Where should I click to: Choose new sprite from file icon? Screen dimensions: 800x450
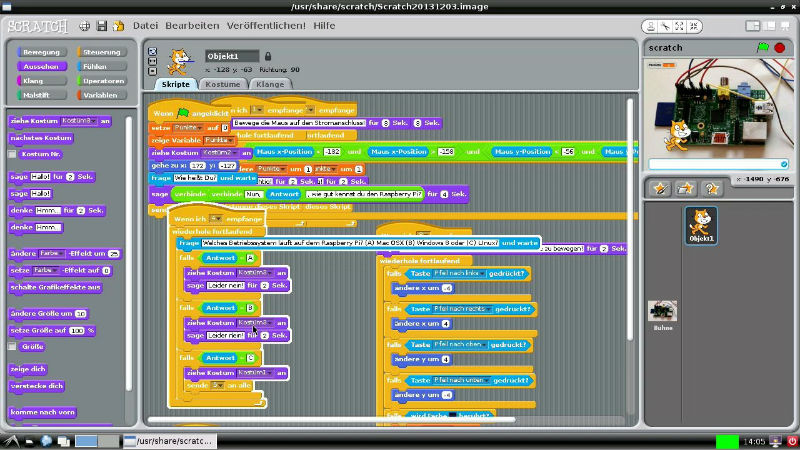pyautogui.click(x=685, y=189)
